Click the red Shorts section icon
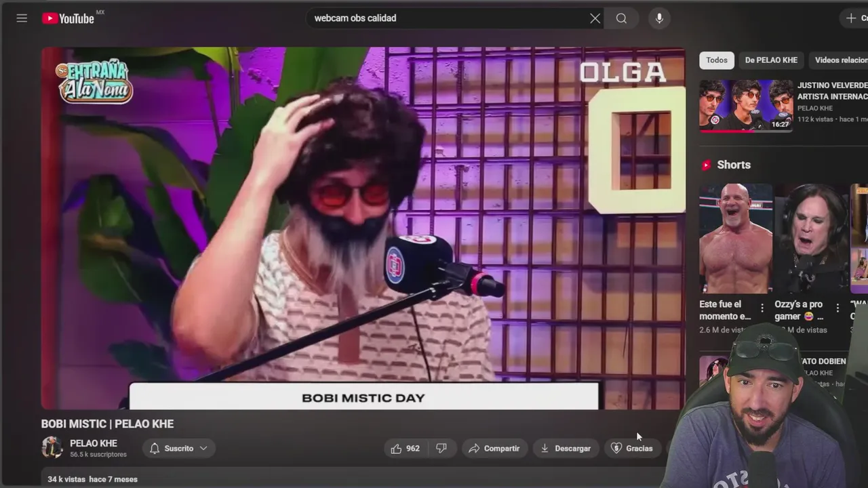Image resolution: width=868 pixels, height=488 pixels. click(x=706, y=165)
